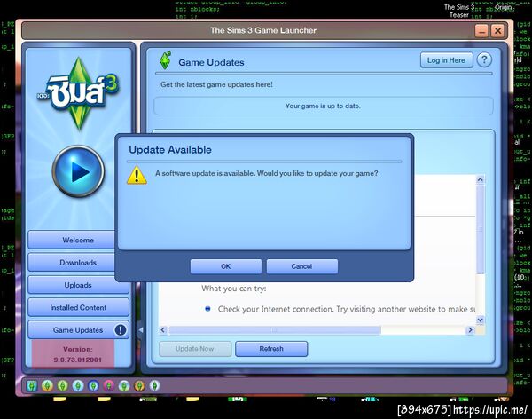Click the big blue Play game button
Image resolution: width=532 pixels, height=419 pixels.
point(78,171)
